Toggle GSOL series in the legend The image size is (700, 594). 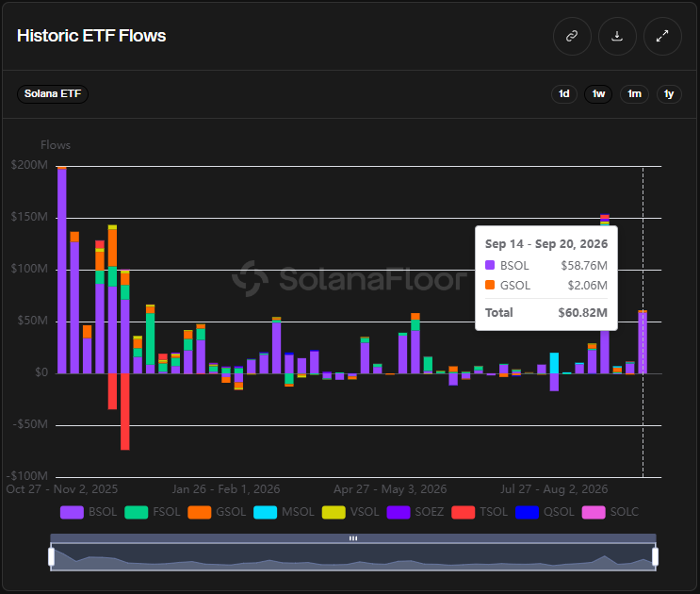click(217, 512)
